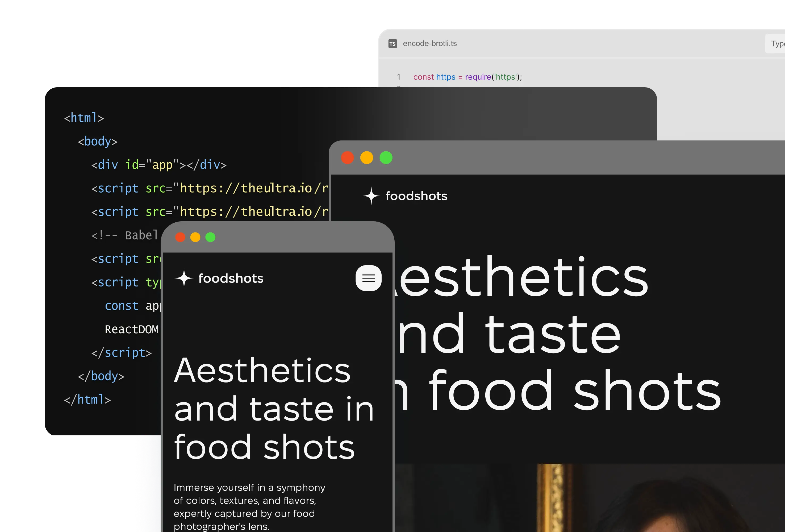Select the encode-brotli.ts file tab
785x532 pixels.
429,44
